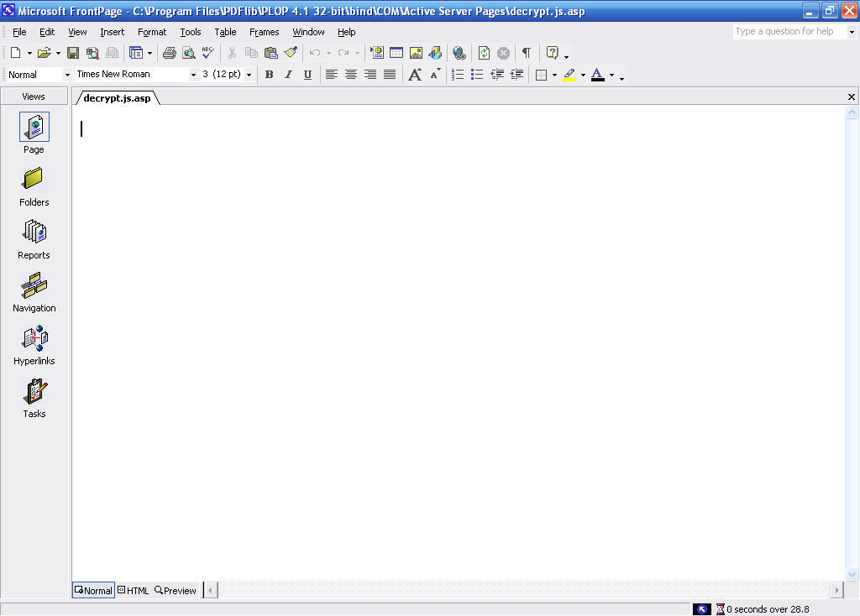This screenshot has height=616, width=860.
Task: Select the Format Painter brush icon
Action: [291, 53]
